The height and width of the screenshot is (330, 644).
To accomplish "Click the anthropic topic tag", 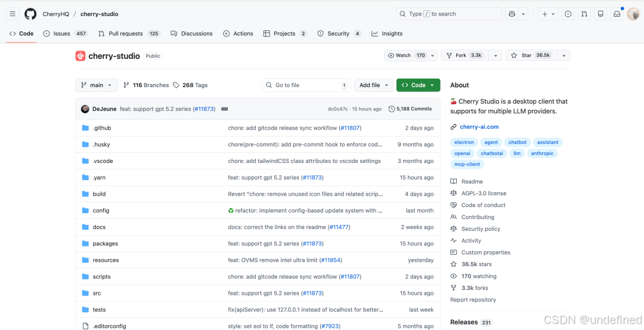I will click(542, 153).
